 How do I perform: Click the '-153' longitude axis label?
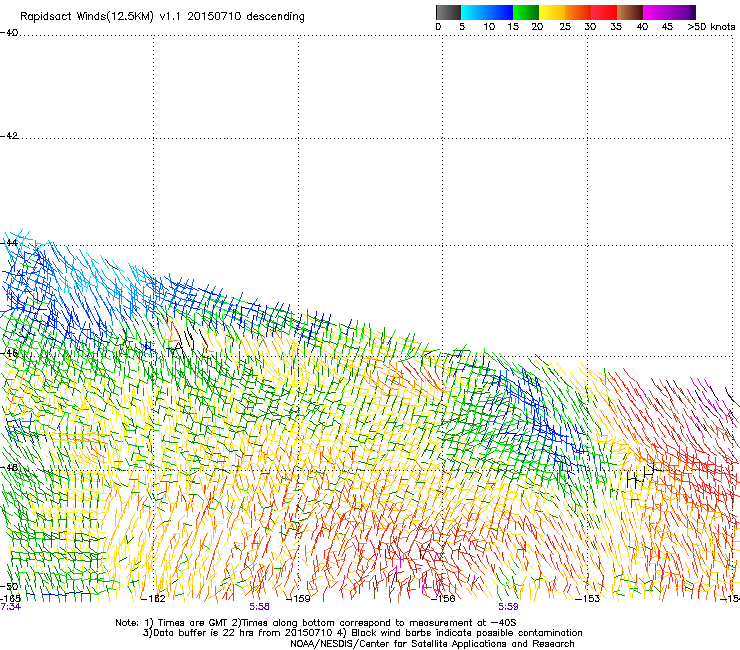588,599
